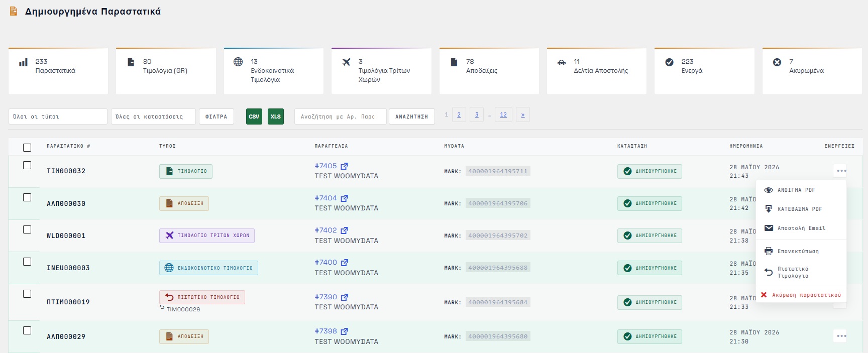Click the ΠΑΡΑΣΤΑΤΙΚΟ # column header
868x353 pixels.
68,146
